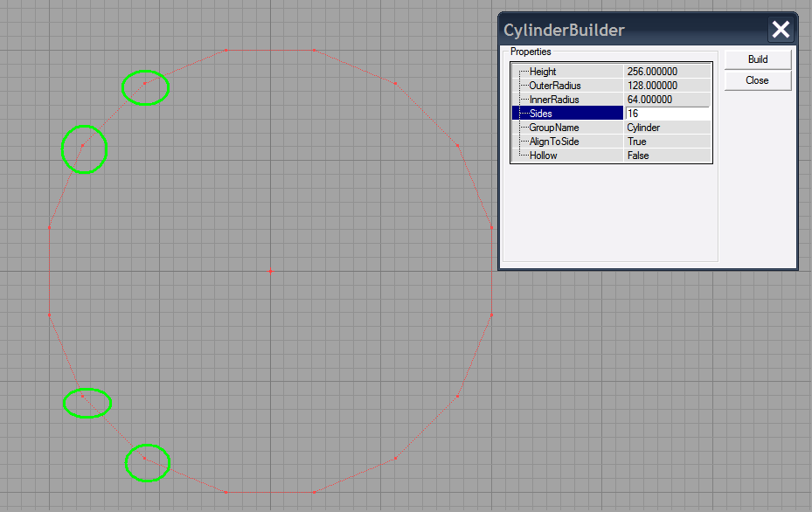Select the left green-circled vertex
Image resolution: width=812 pixels, height=512 pixels.
click(x=84, y=149)
